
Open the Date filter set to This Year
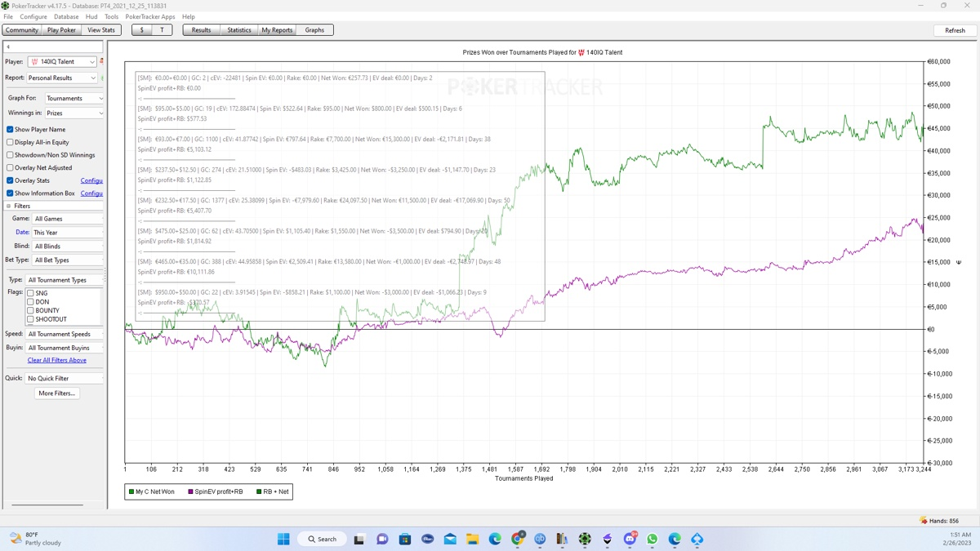(67, 233)
